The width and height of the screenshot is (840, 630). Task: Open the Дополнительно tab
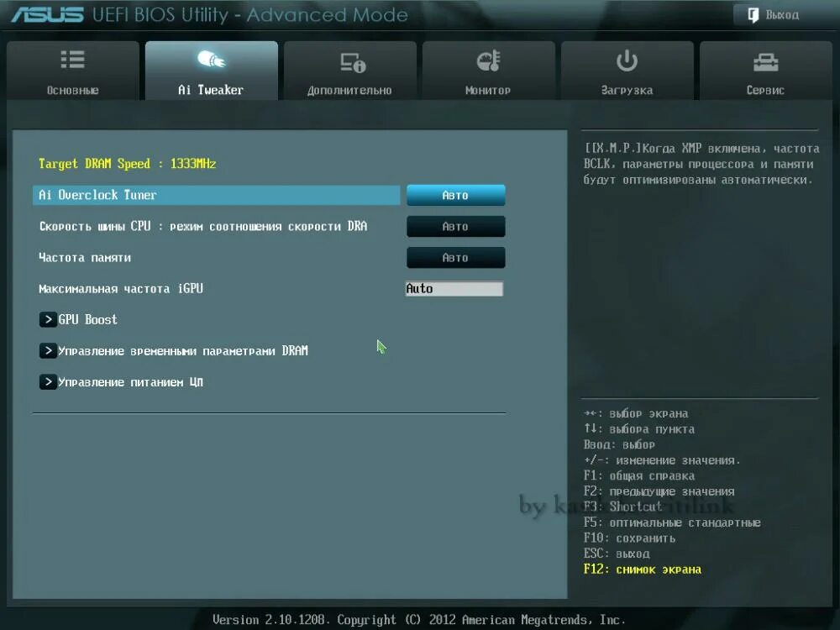coord(349,71)
